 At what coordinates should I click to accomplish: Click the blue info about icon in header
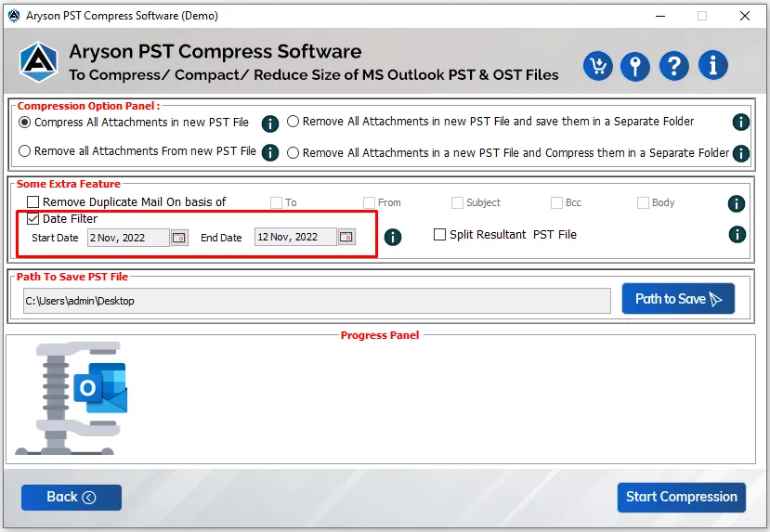click(713, 65)
